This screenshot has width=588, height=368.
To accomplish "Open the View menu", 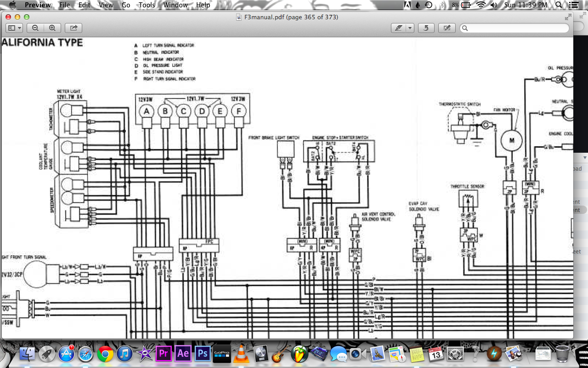I will pyautogui.click(x=106, y=5).
